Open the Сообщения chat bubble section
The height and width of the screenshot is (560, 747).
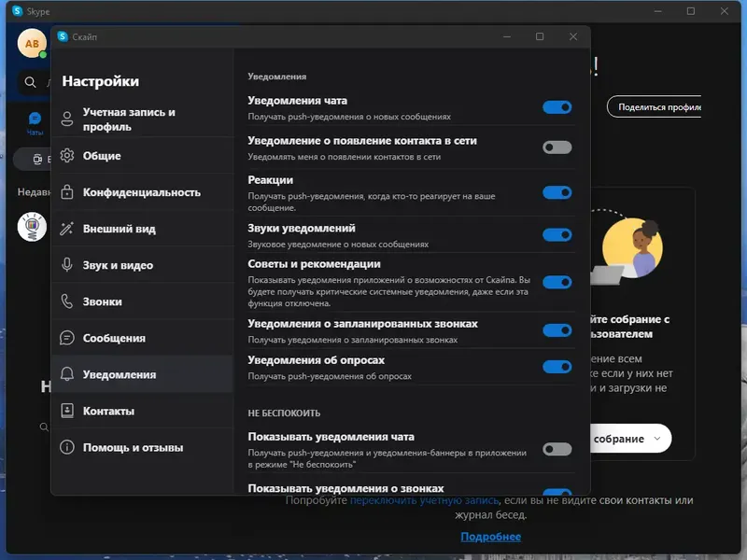[66, 337]
